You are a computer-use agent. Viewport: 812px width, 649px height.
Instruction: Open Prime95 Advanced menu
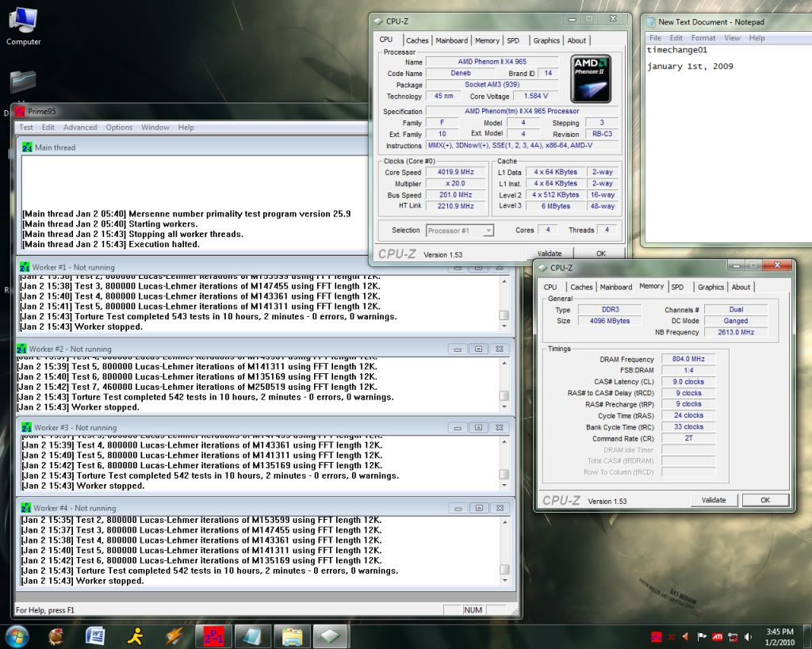click(80, 127)
